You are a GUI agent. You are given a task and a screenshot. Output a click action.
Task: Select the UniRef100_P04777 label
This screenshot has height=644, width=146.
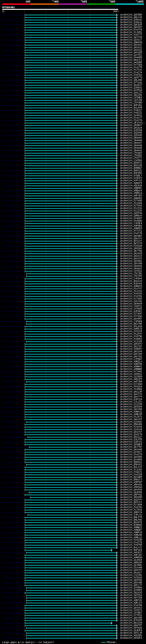point(131,35)
